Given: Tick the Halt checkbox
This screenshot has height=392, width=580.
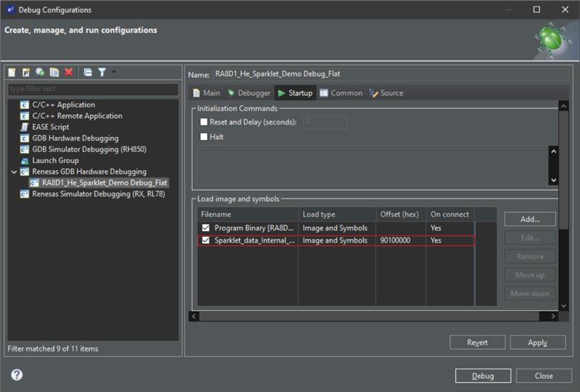Looking at the screenshot, I should tap(204, 137).
